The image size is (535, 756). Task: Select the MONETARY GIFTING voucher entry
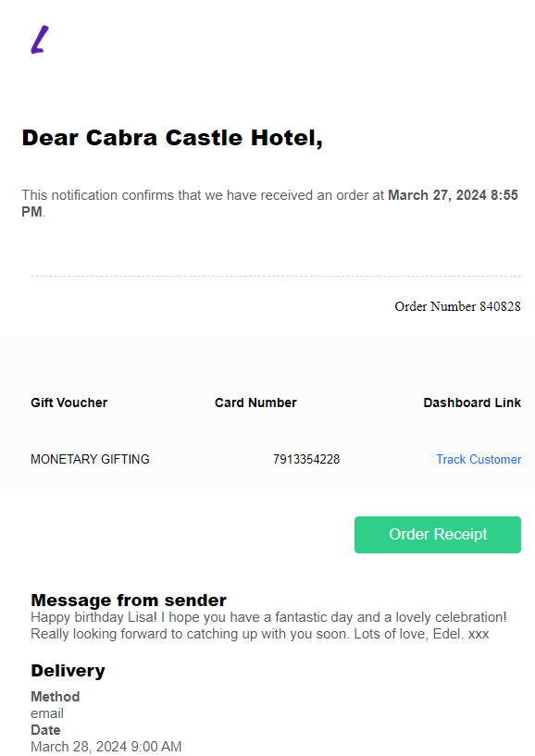pos(90,459)
